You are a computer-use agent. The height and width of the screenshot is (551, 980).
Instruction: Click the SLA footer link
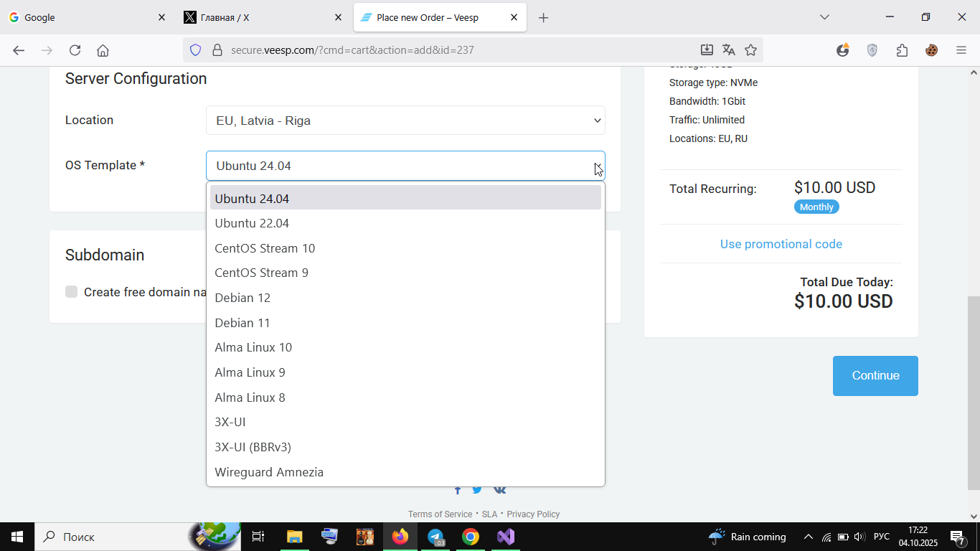pyautogui.click(x=489, y=514)
